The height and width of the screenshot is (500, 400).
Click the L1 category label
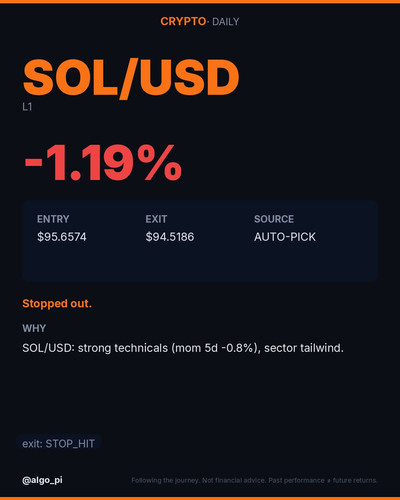(27, 107)
